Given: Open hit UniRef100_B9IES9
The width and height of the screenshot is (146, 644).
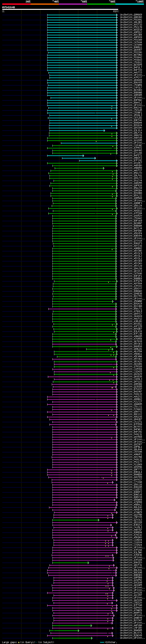Looking at the screenshot, I should [131, 30].
